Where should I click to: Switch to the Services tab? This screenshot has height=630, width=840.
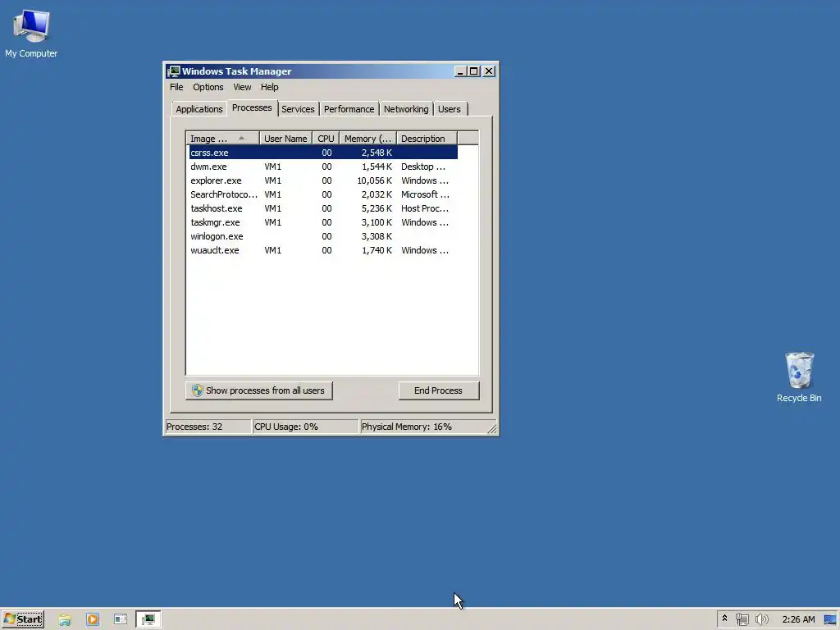(298, 109)
